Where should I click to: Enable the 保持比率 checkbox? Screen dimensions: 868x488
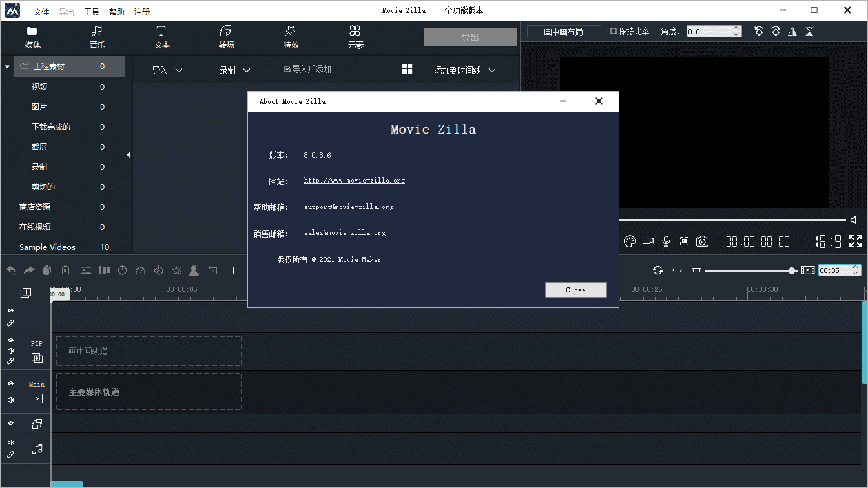(x=614, y=31)
